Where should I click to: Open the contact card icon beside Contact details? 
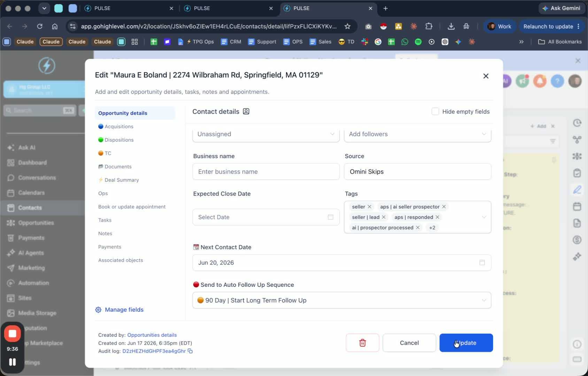(246, 111)
